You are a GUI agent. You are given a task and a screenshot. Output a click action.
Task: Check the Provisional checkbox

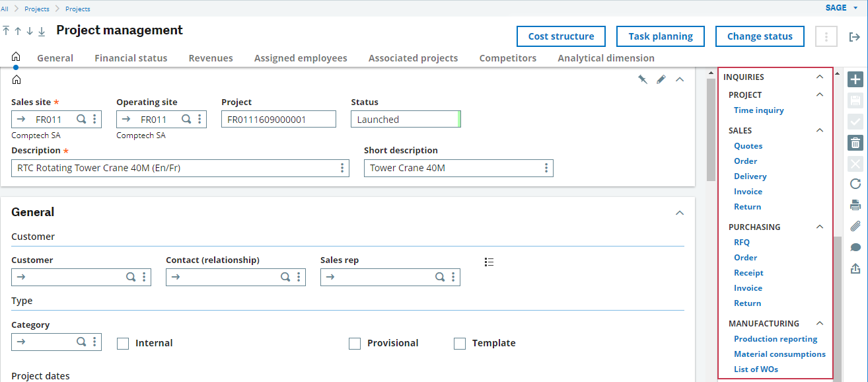point(355,344)
